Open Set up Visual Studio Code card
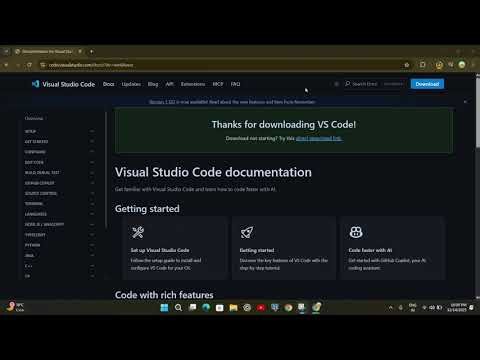The height and width of the screenshot is (360, 480). point(175,248)
